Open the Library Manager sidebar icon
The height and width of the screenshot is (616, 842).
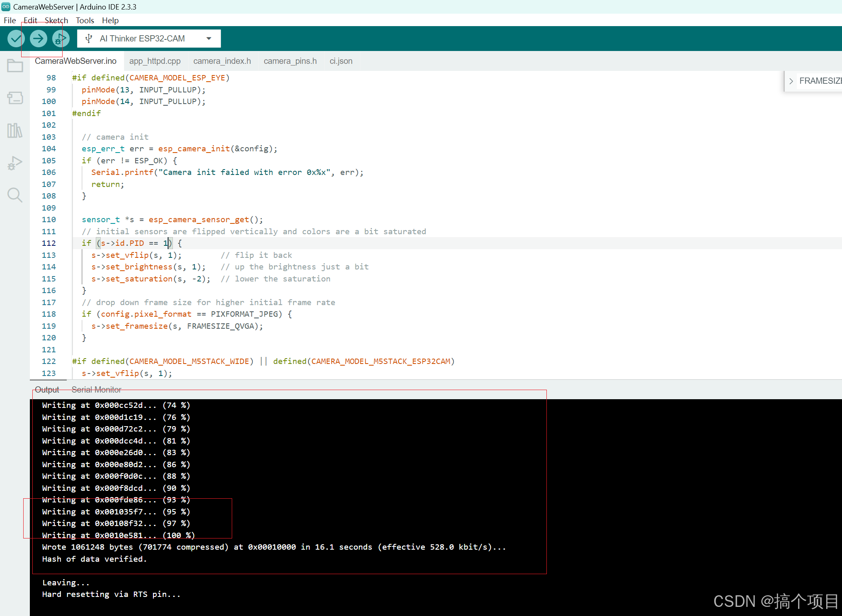click(x=15, y=131)
